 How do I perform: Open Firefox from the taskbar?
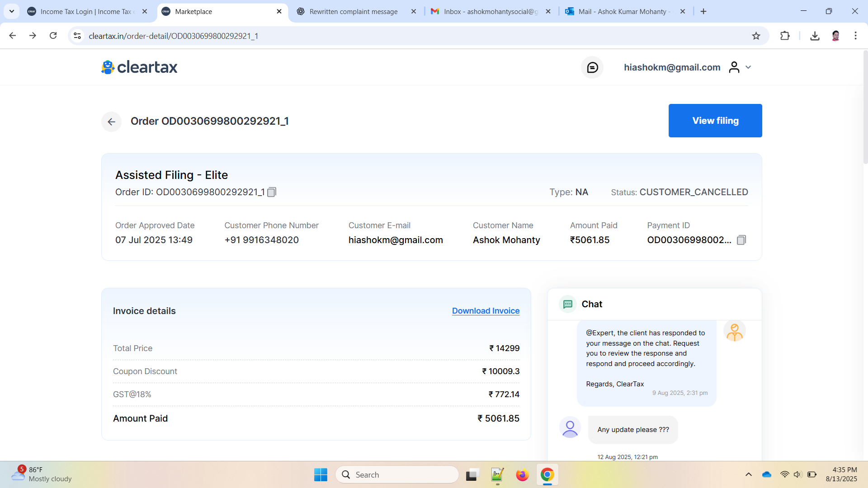pos(522,475)
